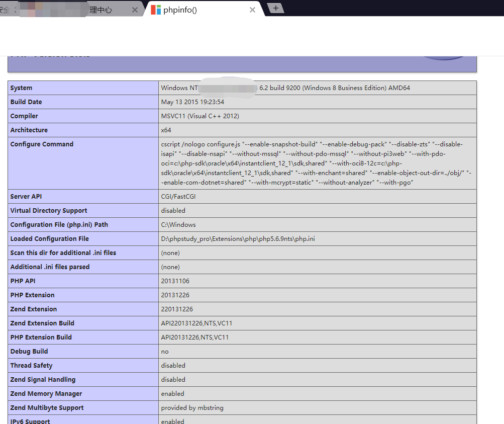Click the phpinfo() tab favicon

tap(156, 10)
